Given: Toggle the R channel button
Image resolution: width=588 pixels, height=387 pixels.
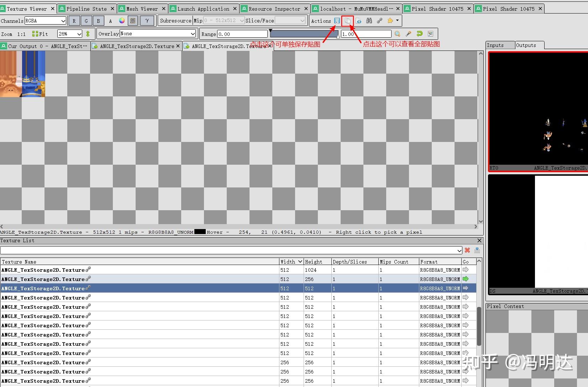Looking at the screenshot, I should pyautogui.click(x=74, y=21).
